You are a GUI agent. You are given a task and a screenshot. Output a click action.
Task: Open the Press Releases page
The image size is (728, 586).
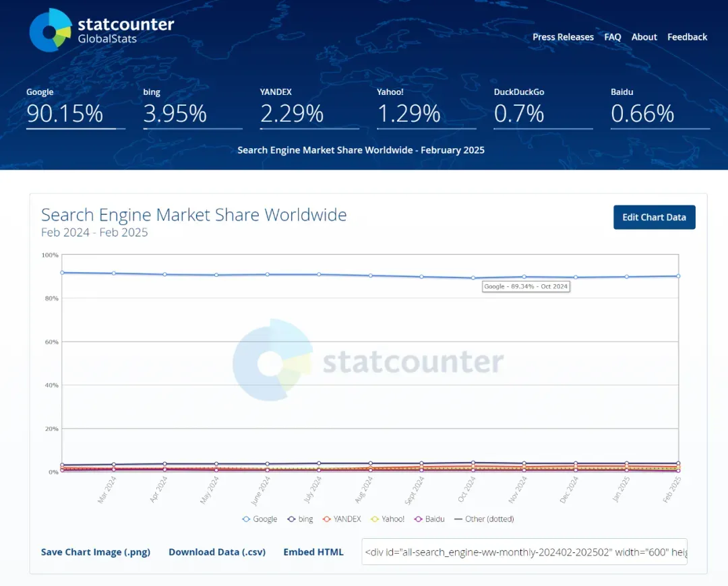563,37
